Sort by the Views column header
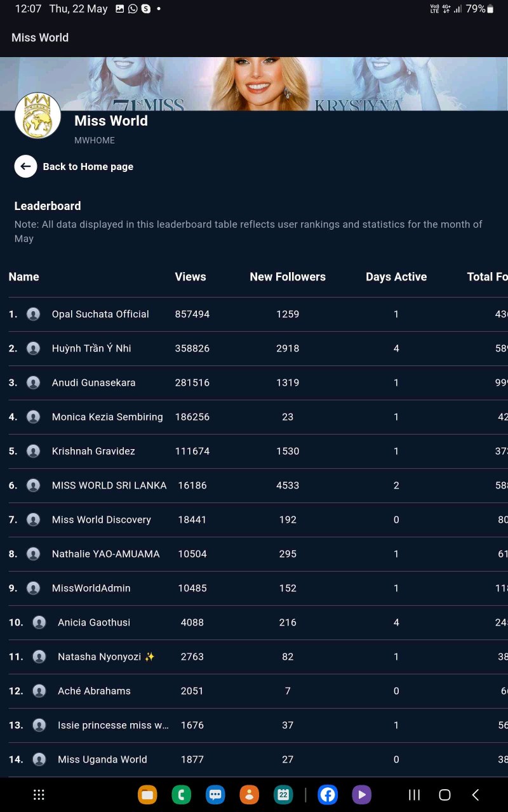508x812 pixels. 190,277
